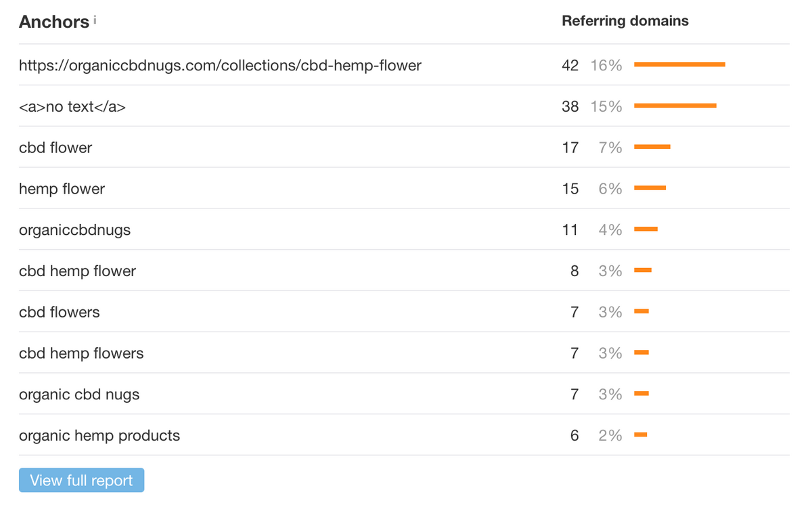This screenshot has height=509, width=812.
Task: Click the 42 referring domains count
Action: (570, 66)
